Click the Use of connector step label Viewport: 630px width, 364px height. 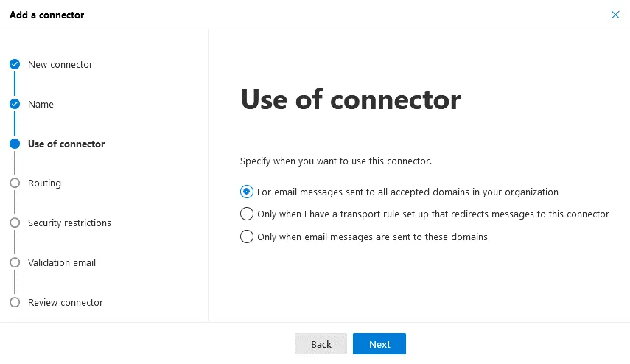(66, 144)
